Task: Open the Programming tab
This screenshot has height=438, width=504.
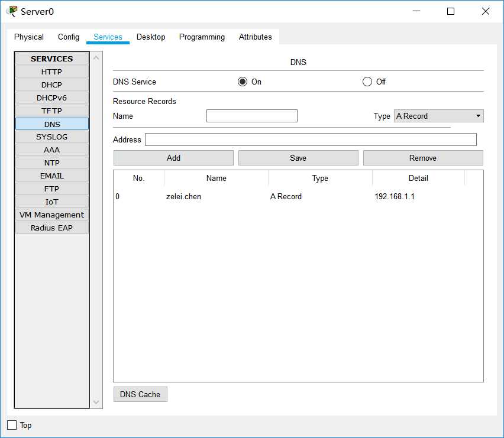Action: tap(202, 37)
